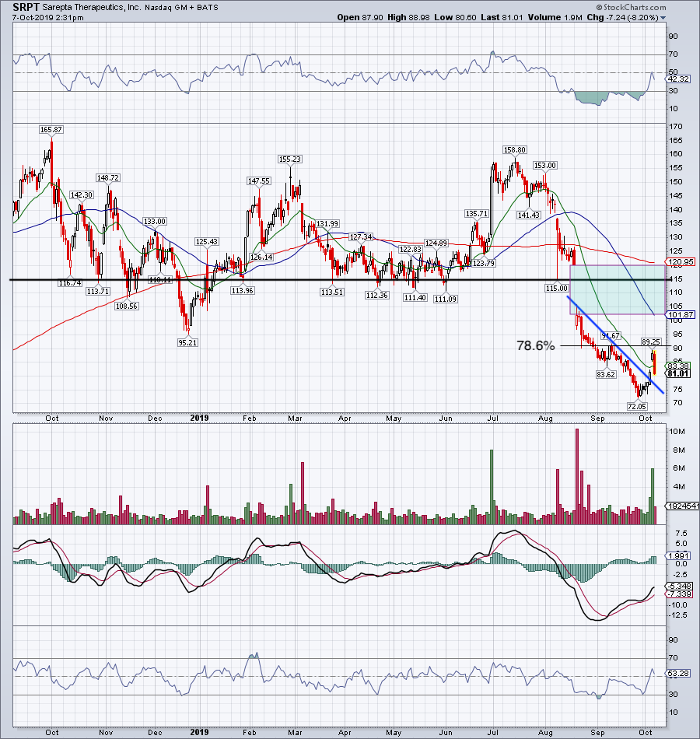Click the 113.71 low price label
The image size is (700, 739).
click(97, 291)
